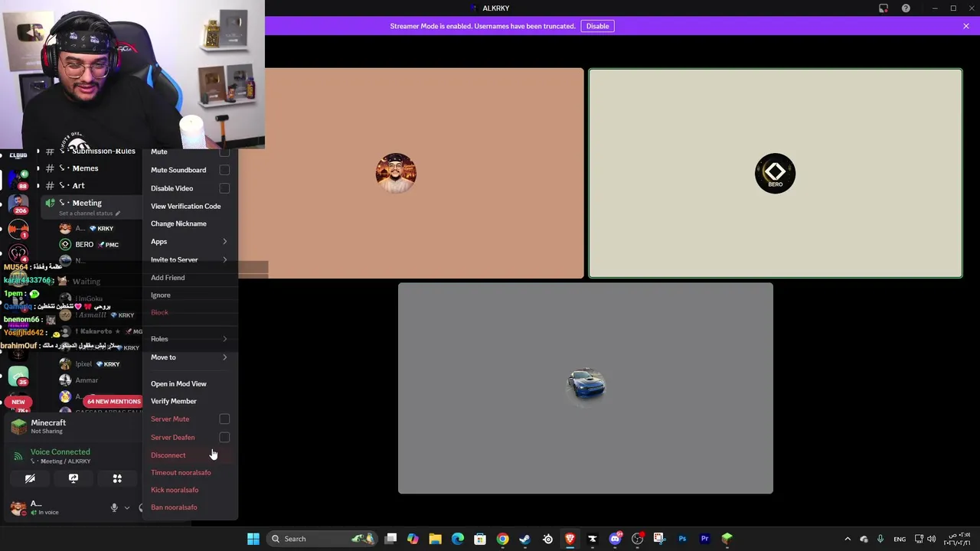The height and width of the screenshot is (551, 980).
Task: Click the volume icon in system tray
Action: [x=931, y=539]
